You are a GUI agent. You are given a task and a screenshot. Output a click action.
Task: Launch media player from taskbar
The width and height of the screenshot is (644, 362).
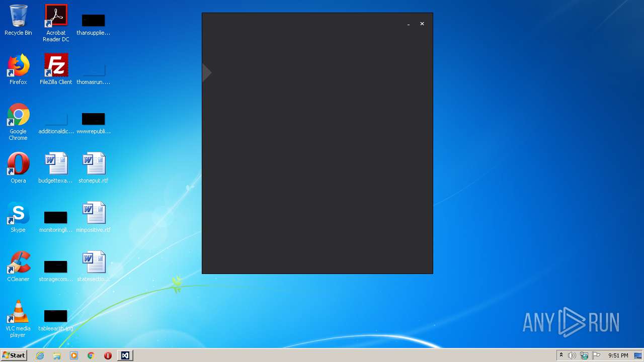[x=74, y=355]
